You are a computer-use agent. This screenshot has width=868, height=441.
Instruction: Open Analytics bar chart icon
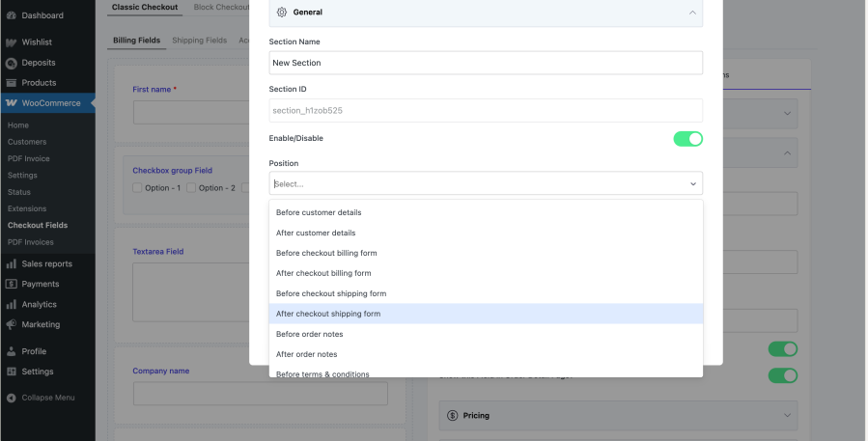coord(11,304)
